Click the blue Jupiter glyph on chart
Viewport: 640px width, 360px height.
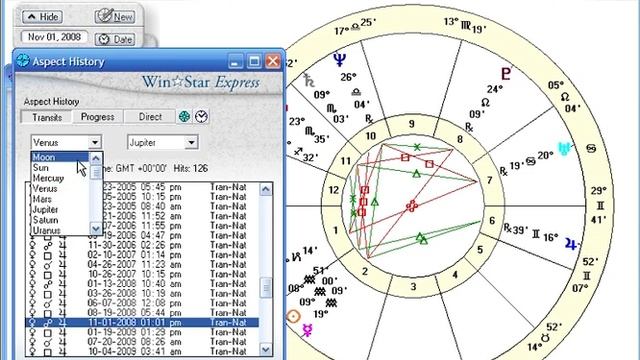pyautogui.click(x=571, y=244)
